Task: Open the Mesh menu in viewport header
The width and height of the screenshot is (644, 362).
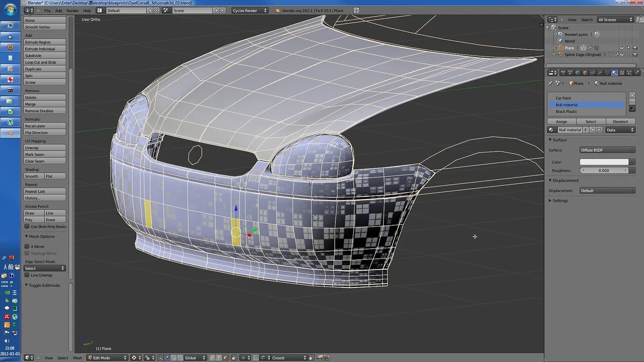Action: tap(77, 358)
